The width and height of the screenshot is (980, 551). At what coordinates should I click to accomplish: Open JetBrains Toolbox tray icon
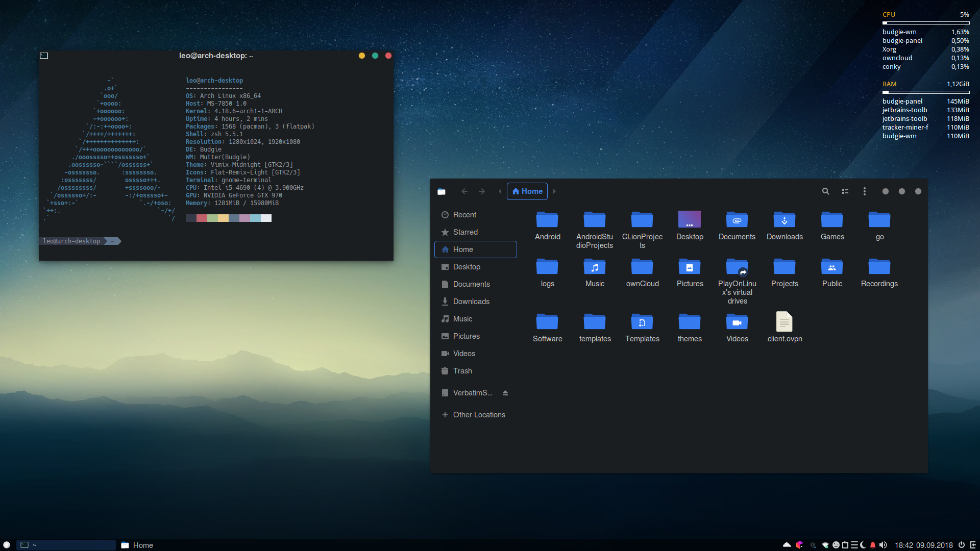pyautogui.click(x=799, y=545)
